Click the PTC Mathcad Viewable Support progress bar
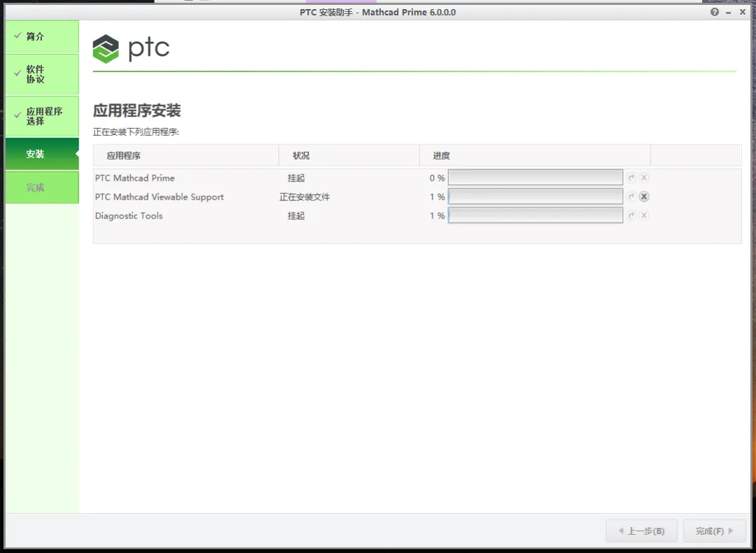The height and width of the screenshot is (553, 756). tap(535, 196)
